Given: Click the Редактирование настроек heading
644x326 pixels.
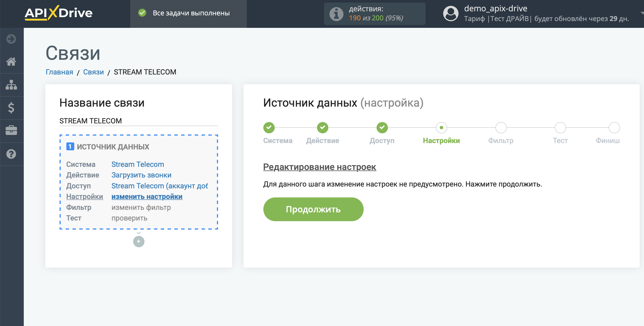Looking at the screenshot, I should point(320,167).
